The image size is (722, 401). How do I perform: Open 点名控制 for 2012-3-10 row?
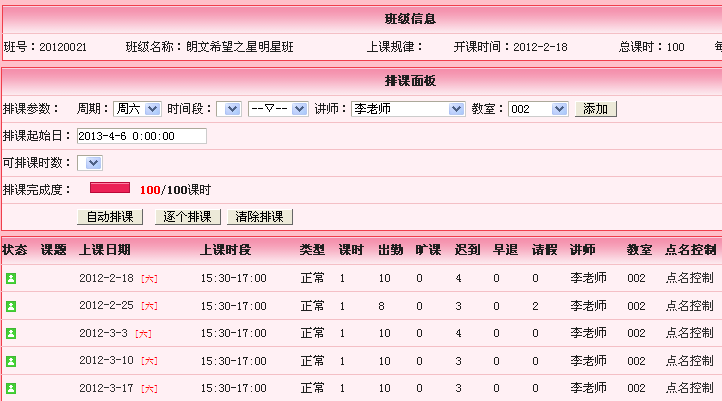pyautogui.click(x=690, y=361)
